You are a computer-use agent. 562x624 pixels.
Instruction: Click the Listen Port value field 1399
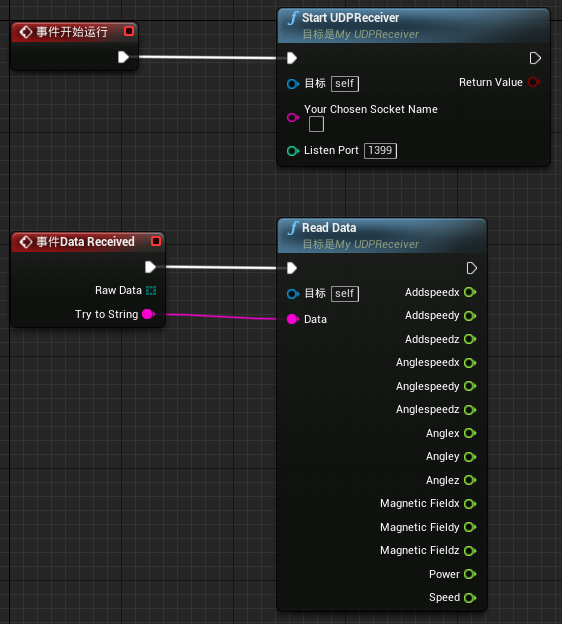381,151
